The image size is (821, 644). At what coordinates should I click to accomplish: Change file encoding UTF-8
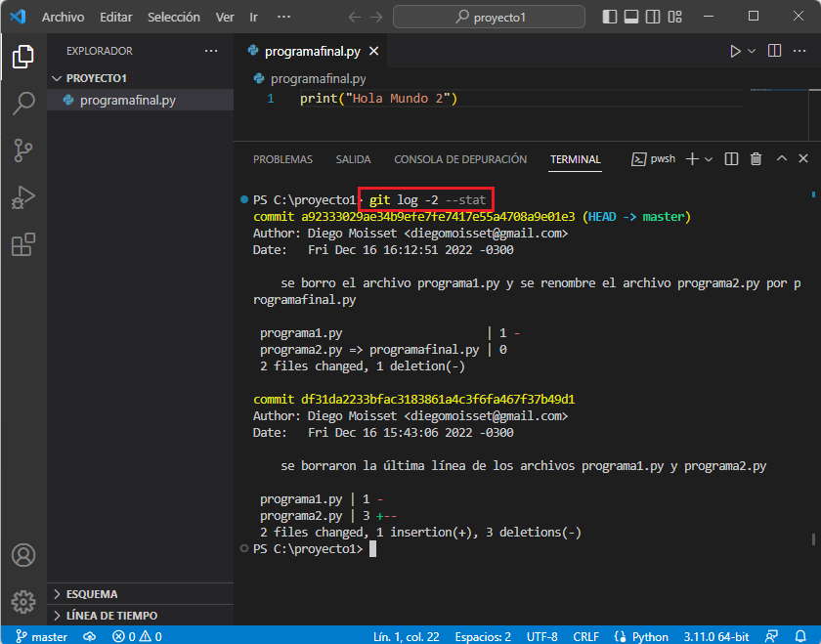point(541,636)
